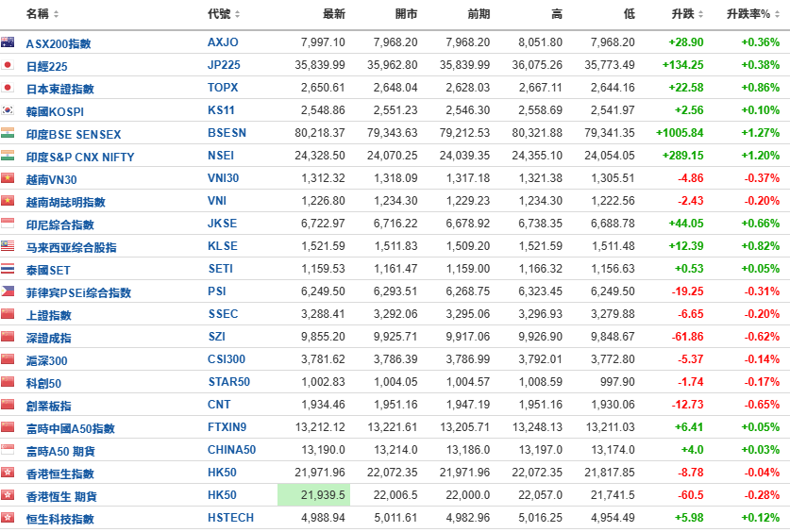The width and height of the screenshot is (790, 532).
Task: Click the Vietnam flag beside 越南VN30
Action: [x=8, y=178]
